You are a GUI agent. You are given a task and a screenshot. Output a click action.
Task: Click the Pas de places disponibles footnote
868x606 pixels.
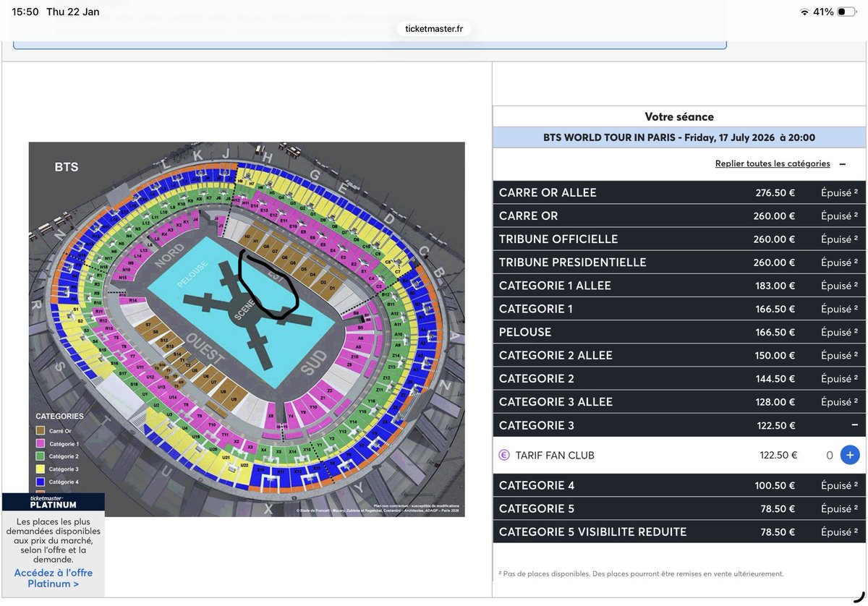[x=641, y=573]
